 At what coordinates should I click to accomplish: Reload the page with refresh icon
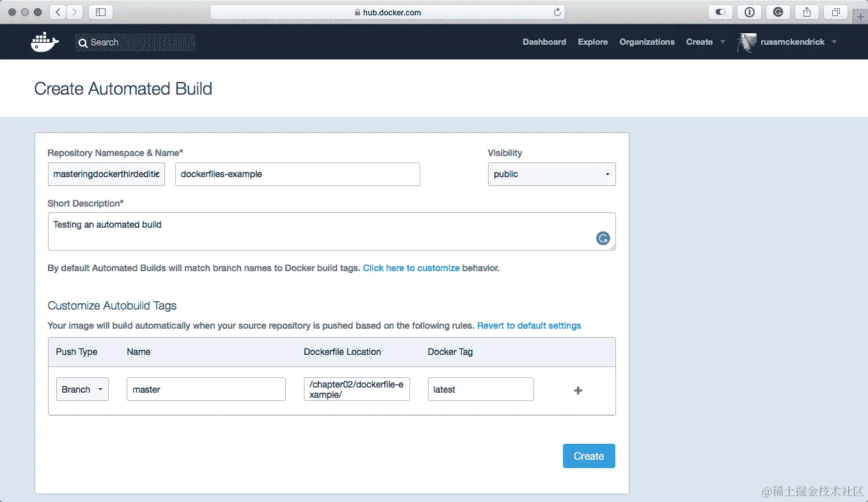tap(557, 12)
